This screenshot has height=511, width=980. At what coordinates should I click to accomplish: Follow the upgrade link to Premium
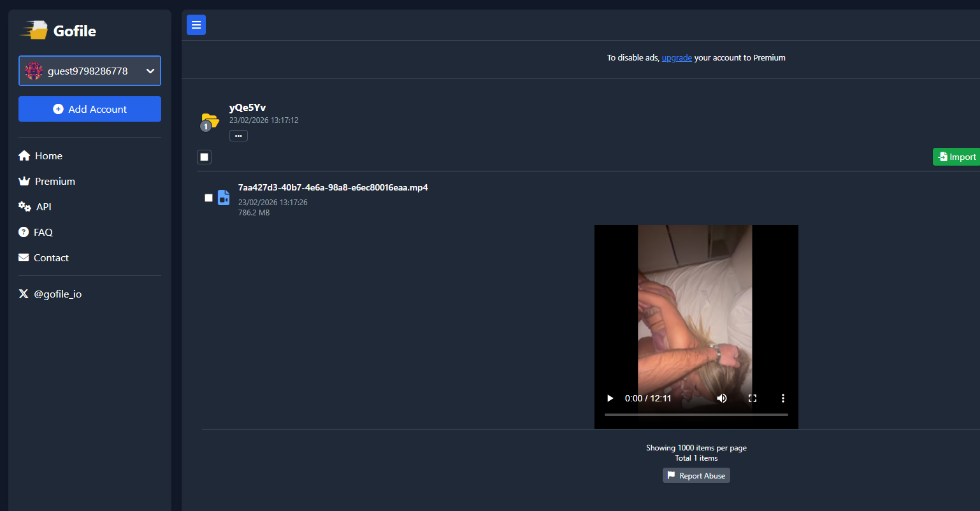[677, 58]
